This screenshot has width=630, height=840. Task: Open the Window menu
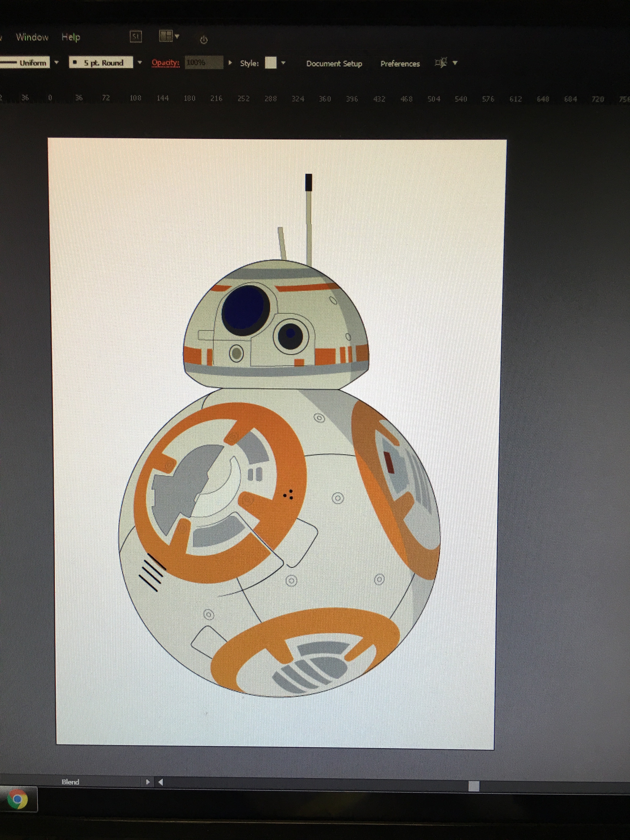[x=32, y=37]
